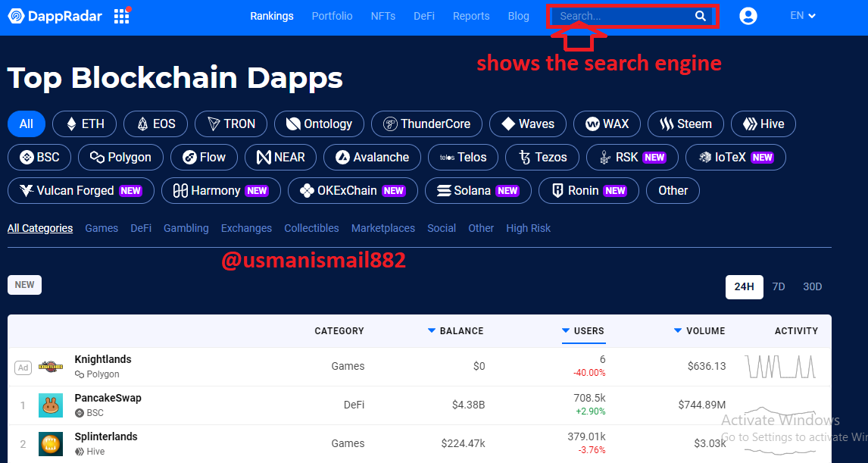Click the search magnifier icon
The width and height of the screenshot is (868, 463).
(x=701, y=16)
